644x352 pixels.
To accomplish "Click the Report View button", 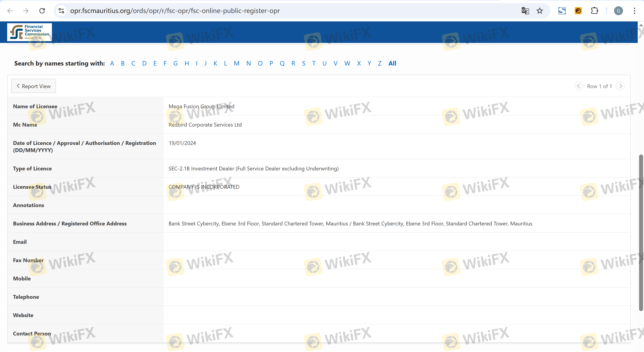I will click(34, 86).
